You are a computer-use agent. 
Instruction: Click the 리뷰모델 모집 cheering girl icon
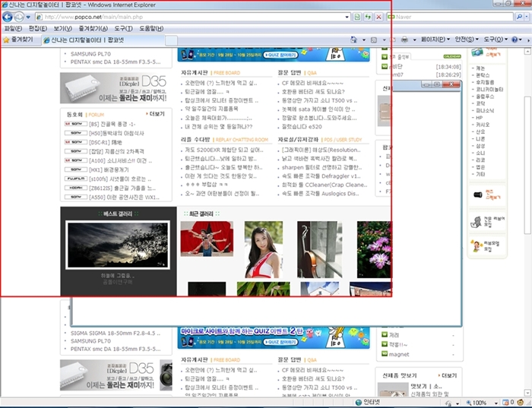[476, 245]
